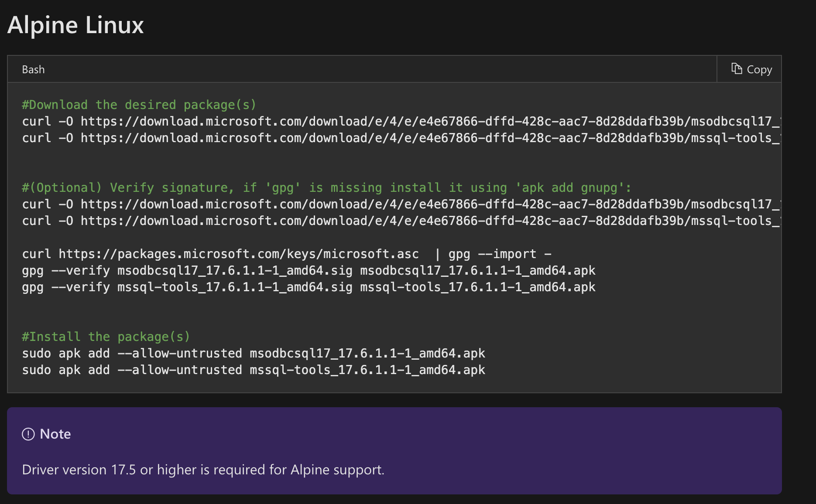This screenshot has height=504, width=816.
Task: Click the '#Download the desired package(s)' comment
Action: (139, 105)
